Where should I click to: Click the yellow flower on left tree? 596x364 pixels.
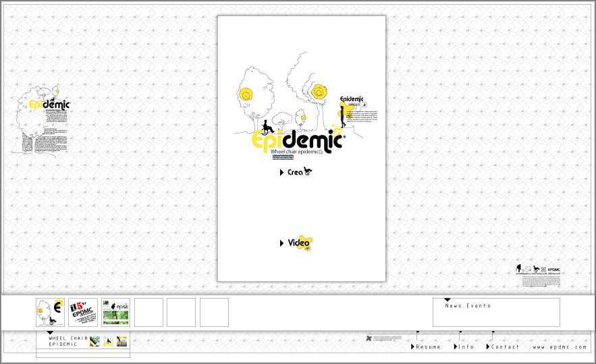pos(247,96)
